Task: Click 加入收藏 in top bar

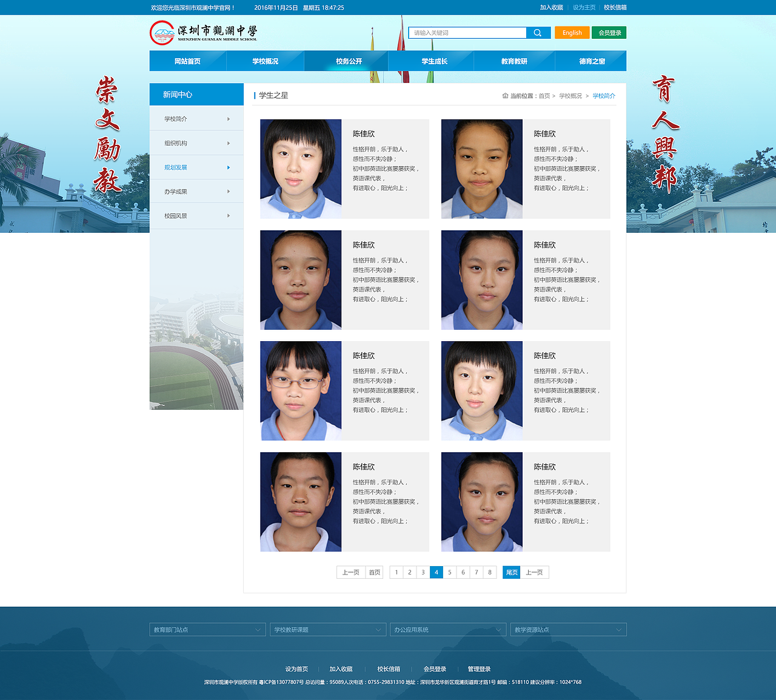Action: 552,7
